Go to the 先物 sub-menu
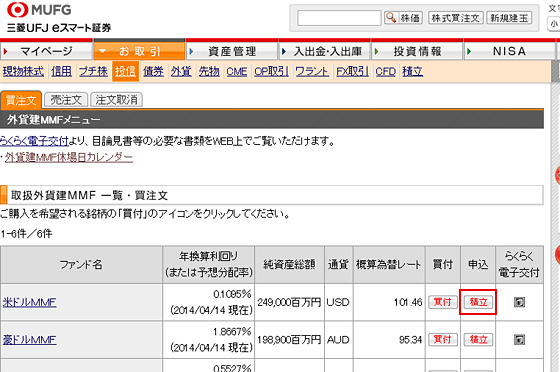The image size is (560, 372). tap(209, 71)
